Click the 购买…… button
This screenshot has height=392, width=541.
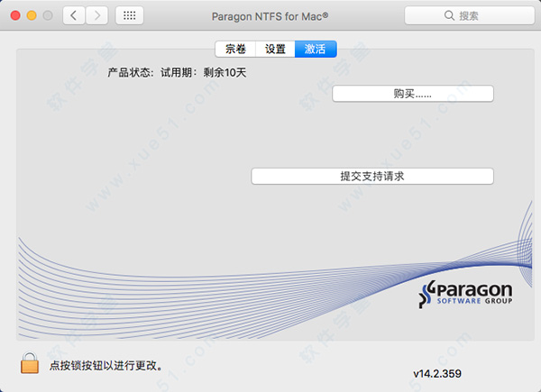[x=413, y=94]
